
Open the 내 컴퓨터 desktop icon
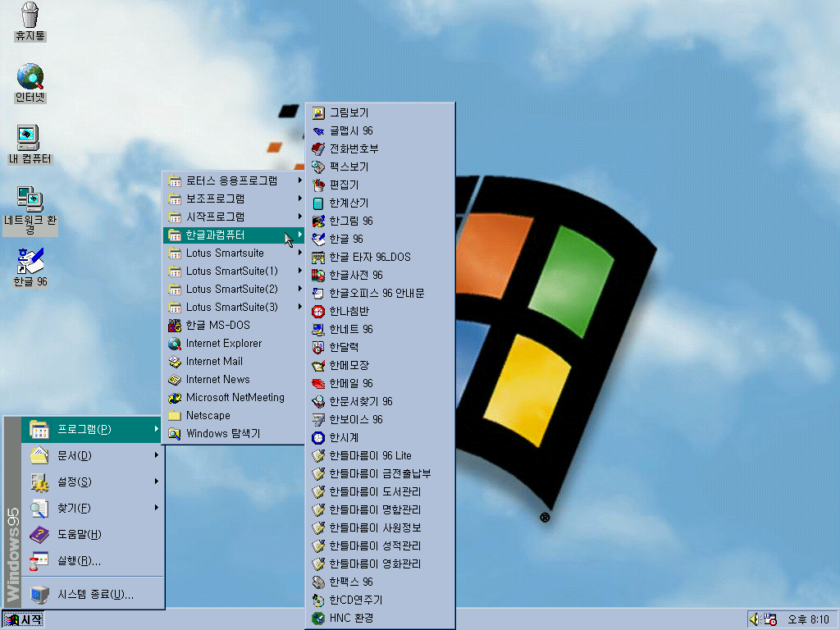tap(30, 144)
